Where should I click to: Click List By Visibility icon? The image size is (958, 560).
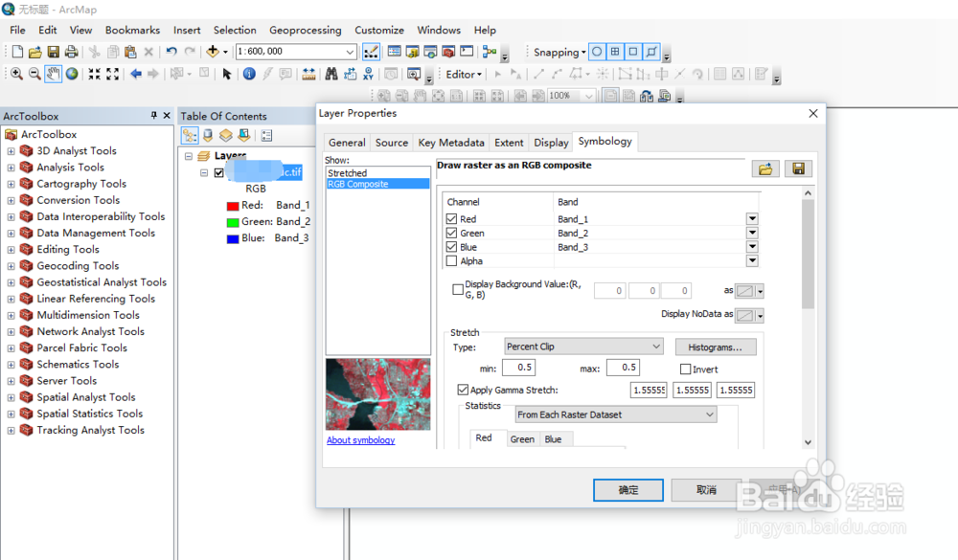coord(226,136)
